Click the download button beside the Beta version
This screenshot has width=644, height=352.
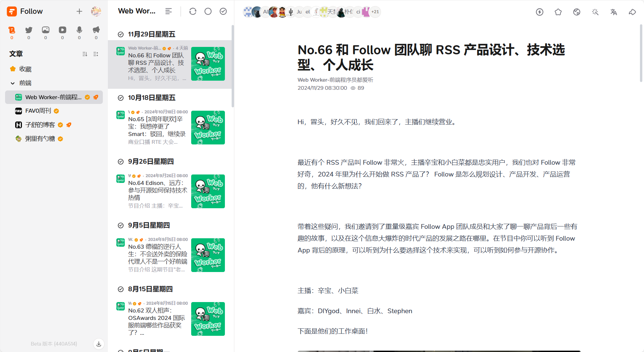click(99, 344)
